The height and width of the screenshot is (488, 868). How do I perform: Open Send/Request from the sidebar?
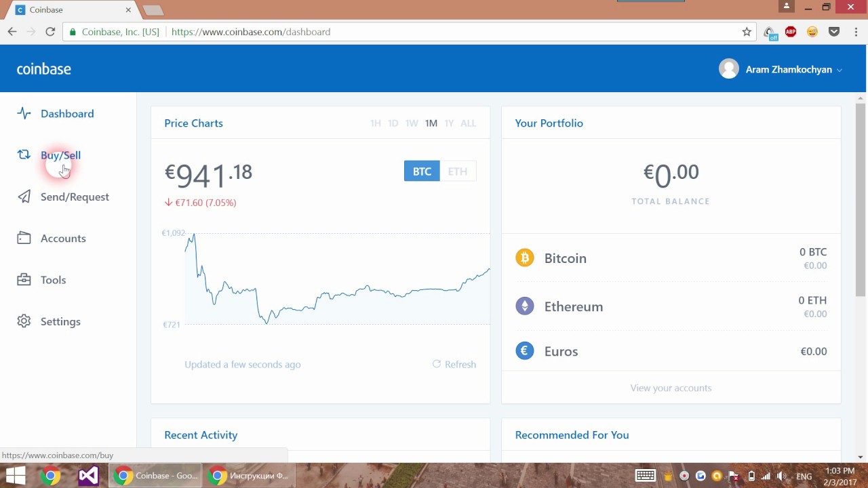click(75, 197)
